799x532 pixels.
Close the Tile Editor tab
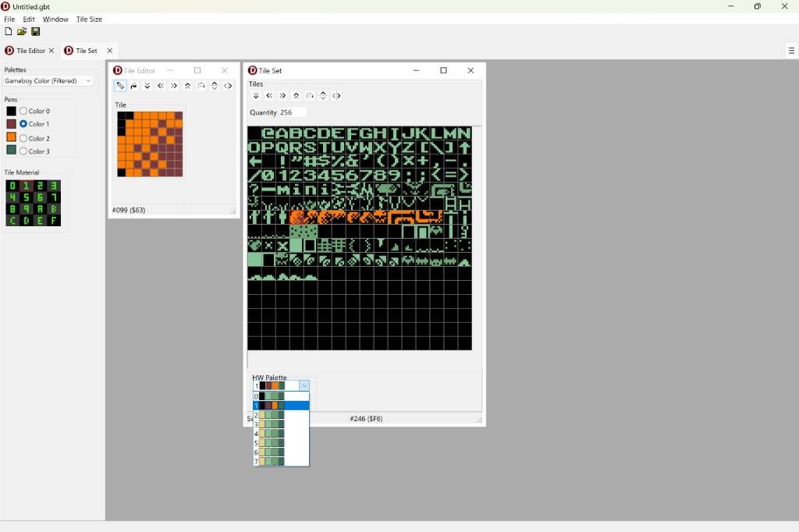[51, 51]
